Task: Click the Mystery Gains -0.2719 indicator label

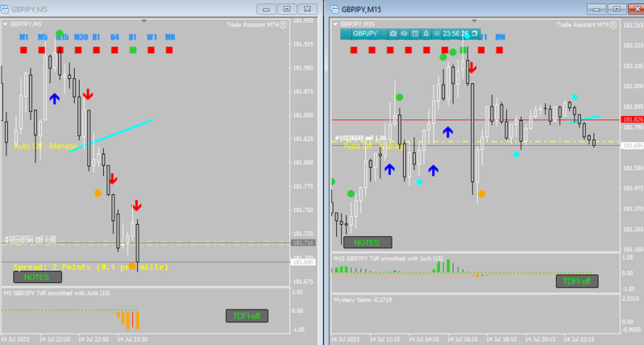Action: tap(362, 300)
